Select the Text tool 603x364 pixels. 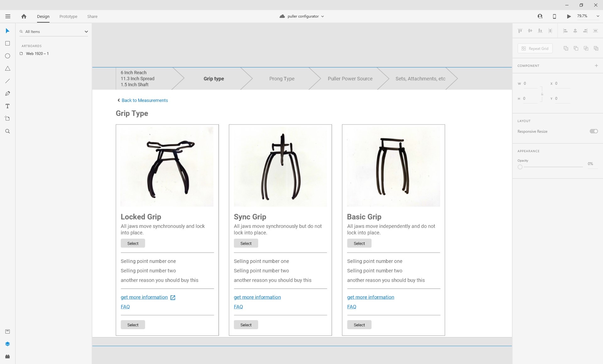(8, 106)
